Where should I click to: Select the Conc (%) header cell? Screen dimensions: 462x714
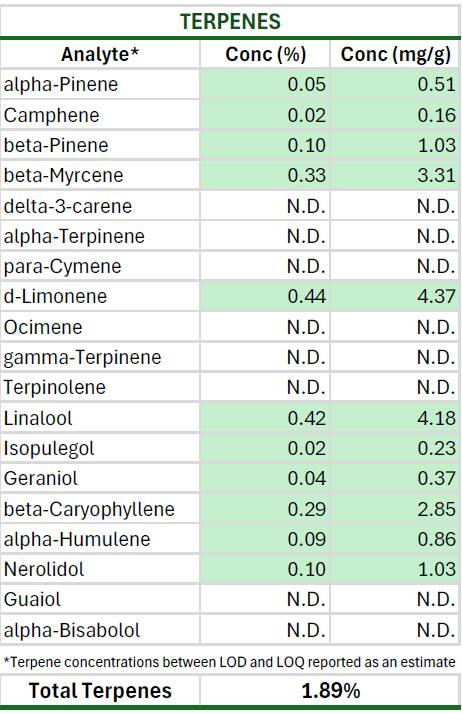(265, 54)
